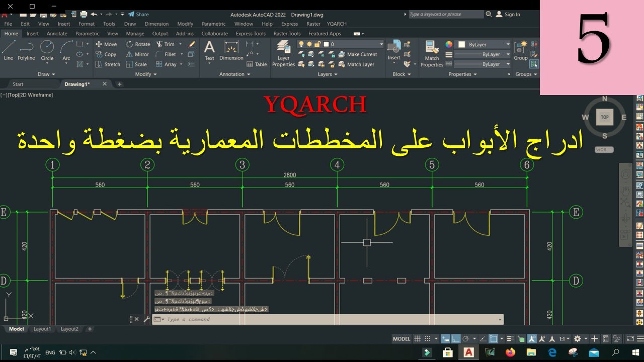Viewport: 644px width, 362px height.
Task: Expand the Draw panel
Action: click(x=46, y=74)
